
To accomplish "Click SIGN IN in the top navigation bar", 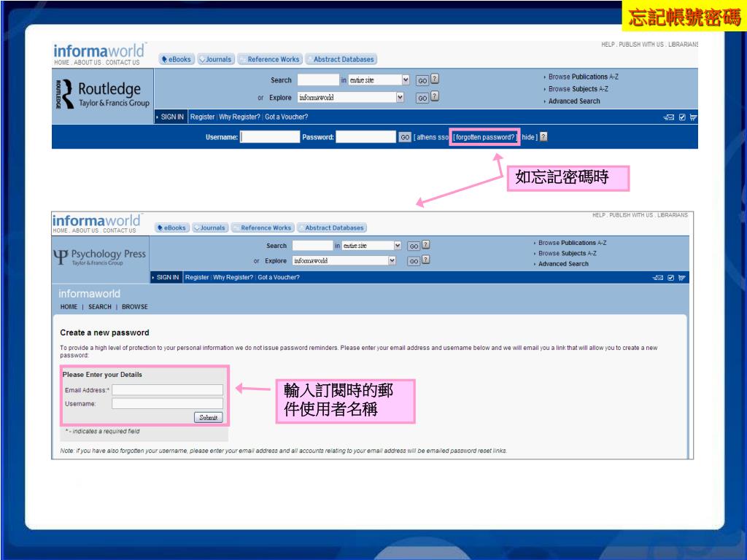I will point(172,117).
